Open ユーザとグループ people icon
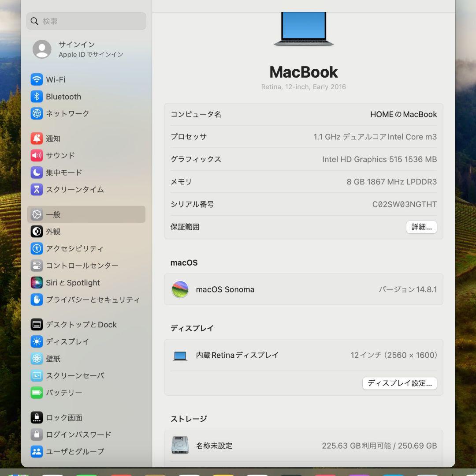The width and height of the screenshot is (476, 476). [37, 451]
